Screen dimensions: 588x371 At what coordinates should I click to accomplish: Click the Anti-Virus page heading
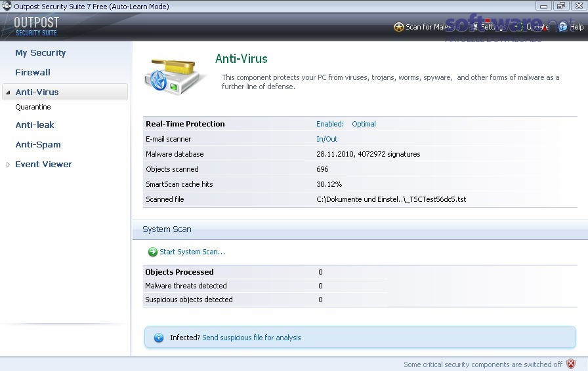click(x=241, y=59)
